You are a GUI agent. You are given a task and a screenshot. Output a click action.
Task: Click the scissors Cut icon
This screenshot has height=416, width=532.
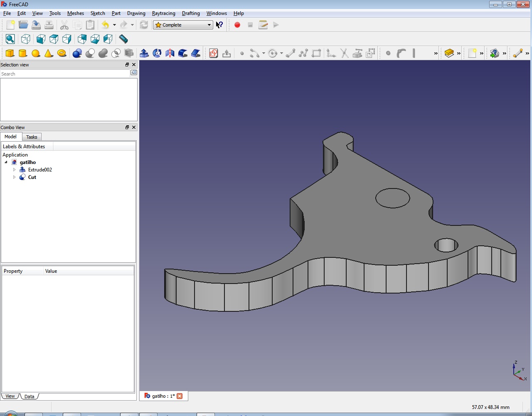[64, 25]
